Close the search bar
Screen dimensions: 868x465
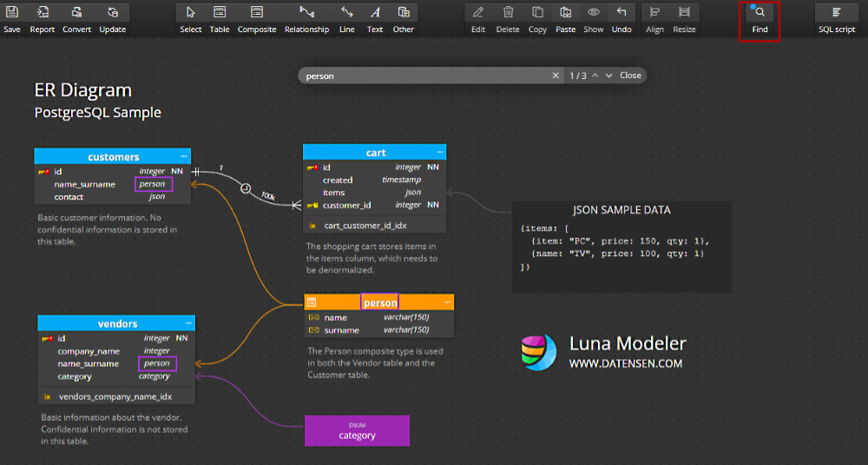pyautogui.click(x=630, y=75)
